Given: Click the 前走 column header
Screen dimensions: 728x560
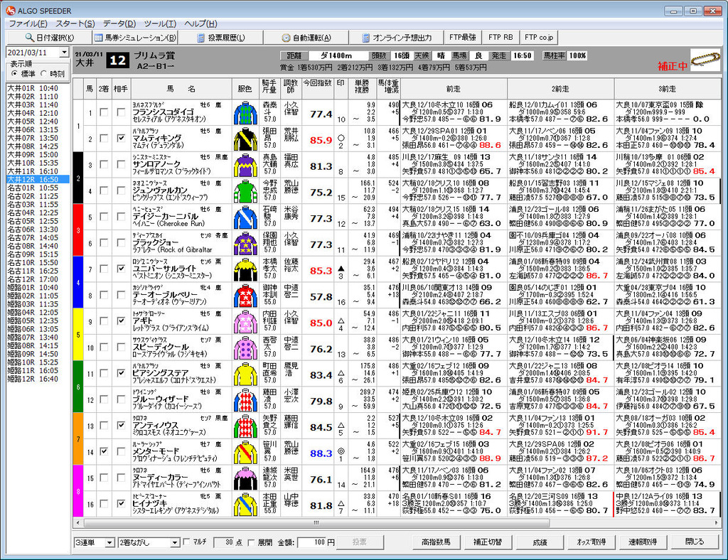Looking at the screenshot, I should [454, 88].
